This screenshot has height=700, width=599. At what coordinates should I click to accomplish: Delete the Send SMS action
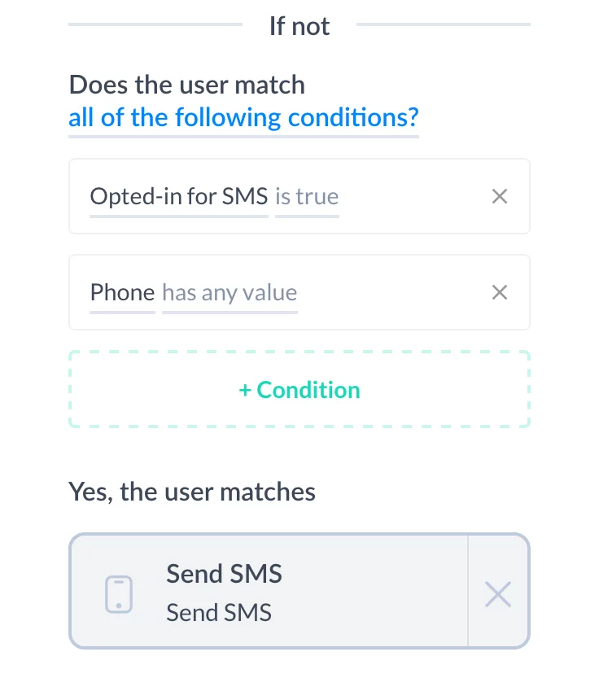(498, 594)
